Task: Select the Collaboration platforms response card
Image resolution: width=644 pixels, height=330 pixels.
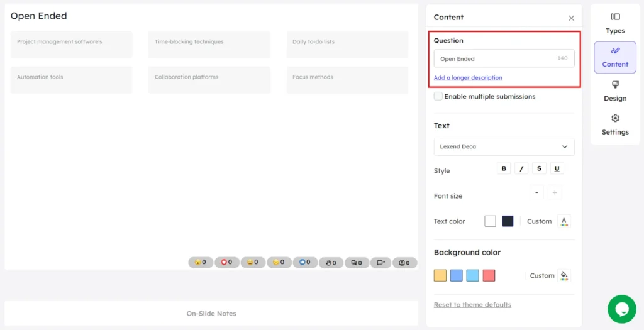Action: click(x=209, y=80)
